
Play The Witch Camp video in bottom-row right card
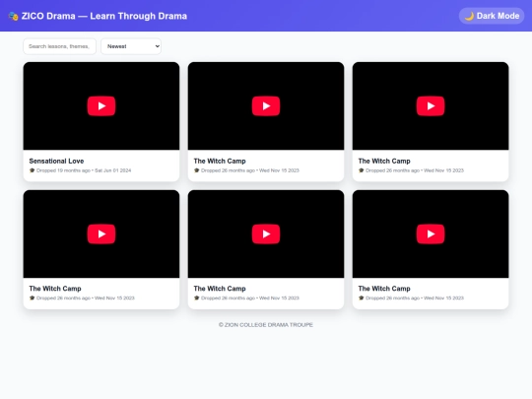click(431, 234)
